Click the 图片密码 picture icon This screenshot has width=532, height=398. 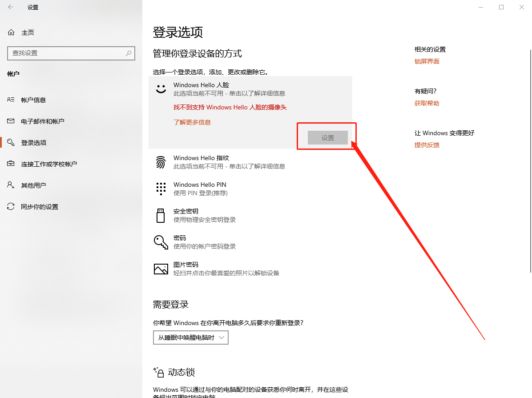[161, 269]
